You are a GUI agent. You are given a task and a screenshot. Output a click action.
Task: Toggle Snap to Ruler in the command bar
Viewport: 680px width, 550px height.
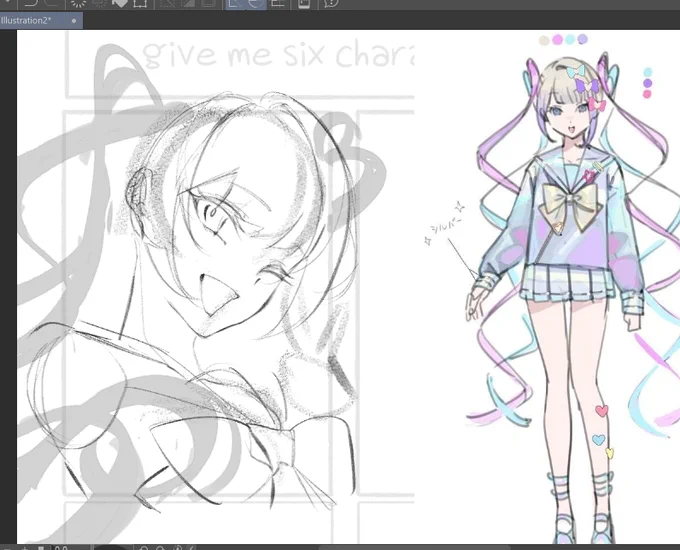pyautogui.click(x=235, y=4)
